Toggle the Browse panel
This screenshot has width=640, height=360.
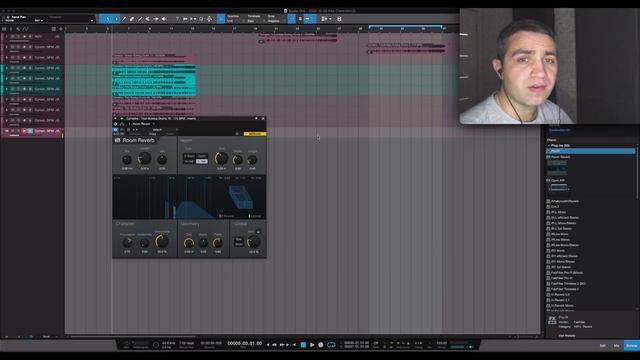point(631,346)
